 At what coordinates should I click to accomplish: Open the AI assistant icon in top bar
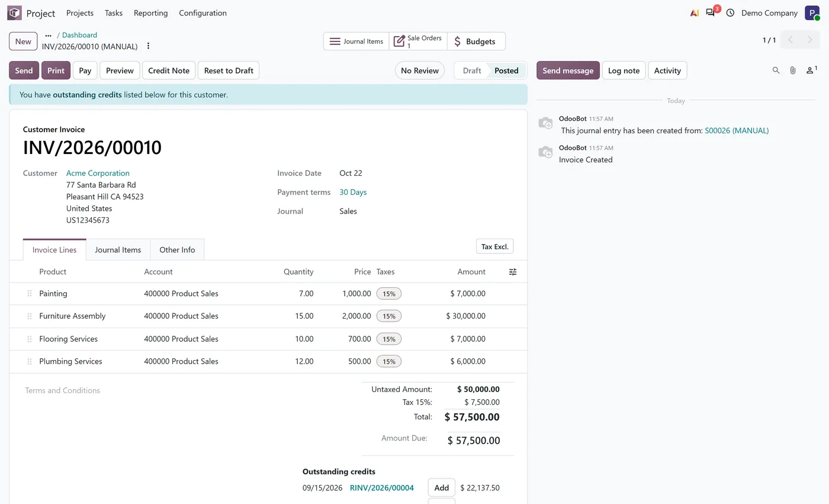(x=695, y=13)
